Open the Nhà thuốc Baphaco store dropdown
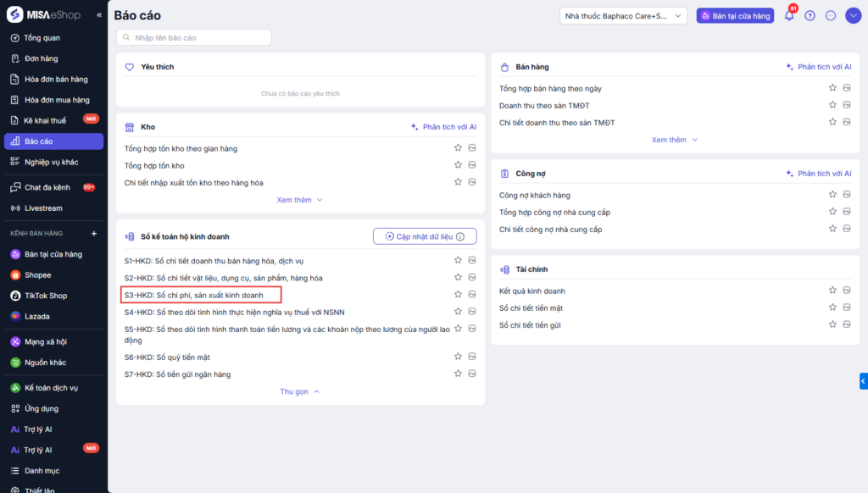The height and width of the screenshot is (493, 868). [623, 15]
